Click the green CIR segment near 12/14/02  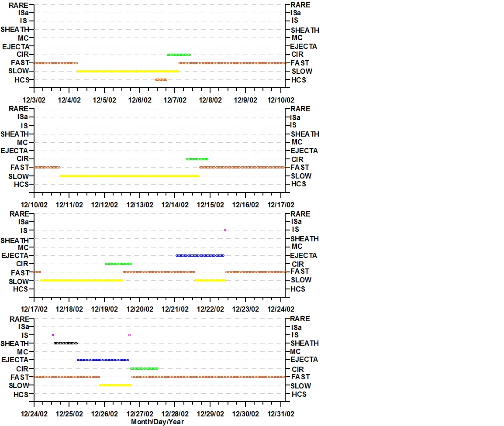[x=197, y=159]
